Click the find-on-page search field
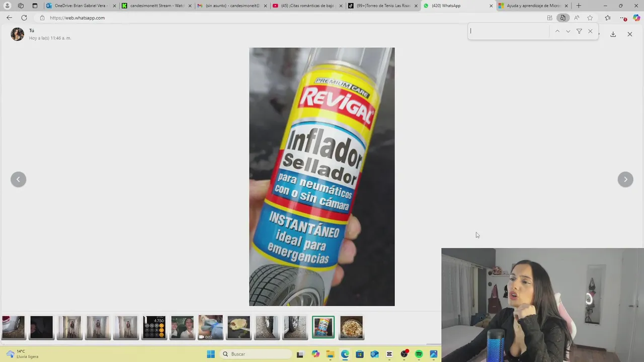Screen dimensions: 644x362 (509, 31)
